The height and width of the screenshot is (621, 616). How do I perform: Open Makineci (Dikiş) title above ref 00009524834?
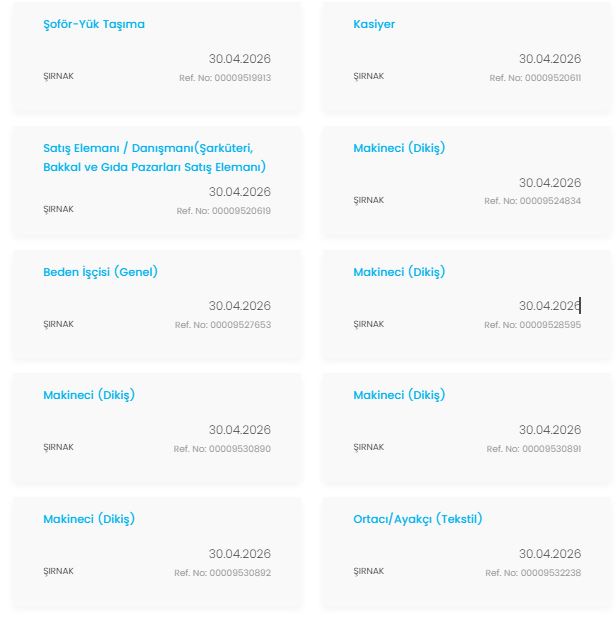[x=399, y=148]
